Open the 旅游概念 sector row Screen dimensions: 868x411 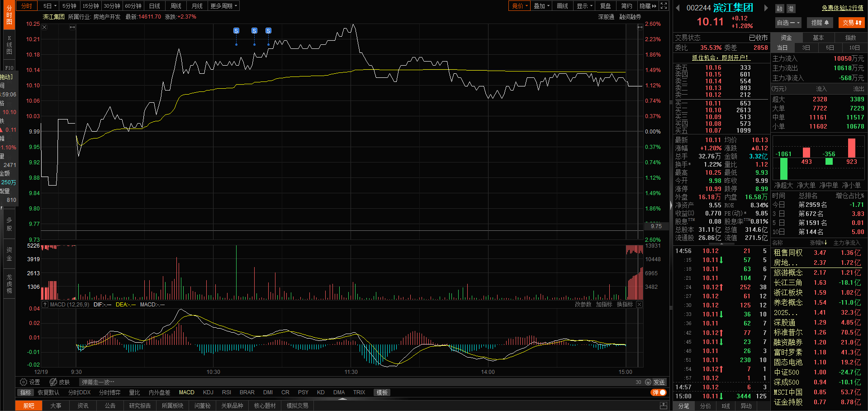point(817,272)
